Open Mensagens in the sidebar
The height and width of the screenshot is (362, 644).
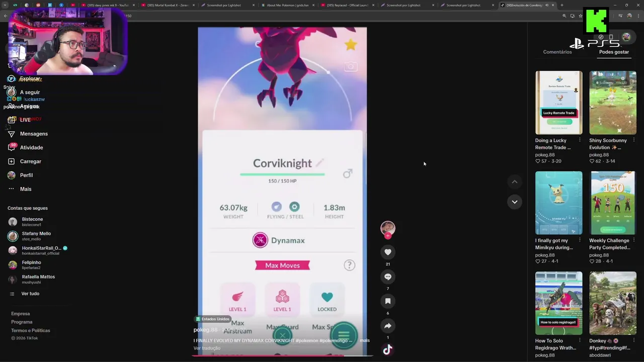28,134
